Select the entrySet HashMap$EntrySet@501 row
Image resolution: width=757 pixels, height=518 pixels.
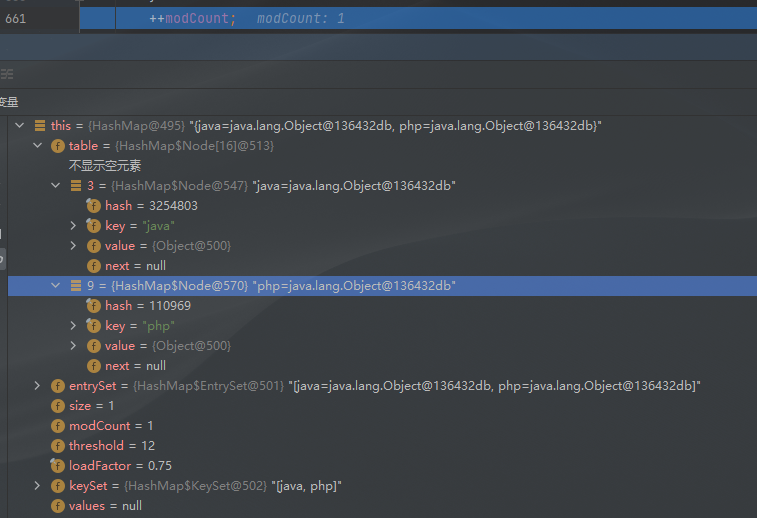(x=382, y=385)
